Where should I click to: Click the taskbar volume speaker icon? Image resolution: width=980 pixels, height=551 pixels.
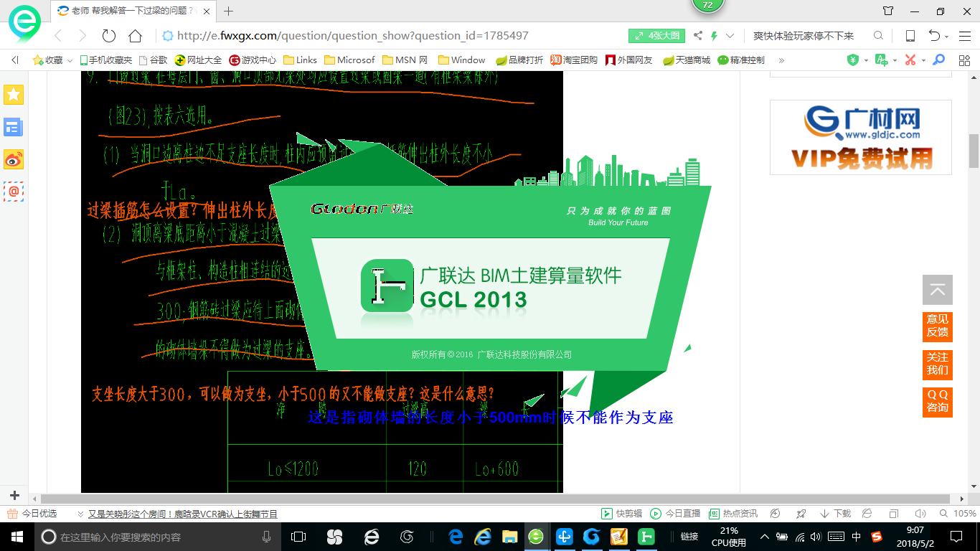pos(816,537)
